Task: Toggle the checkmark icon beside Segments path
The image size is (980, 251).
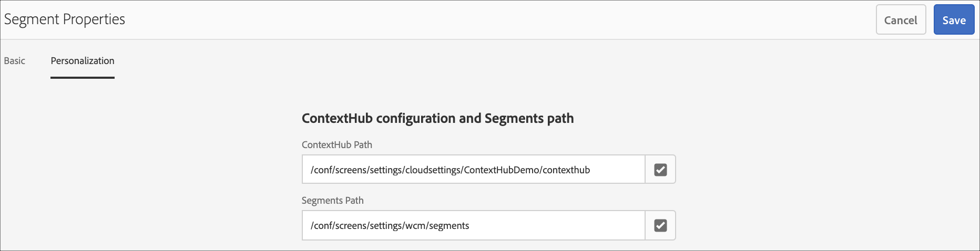Action: pos(660,225)
